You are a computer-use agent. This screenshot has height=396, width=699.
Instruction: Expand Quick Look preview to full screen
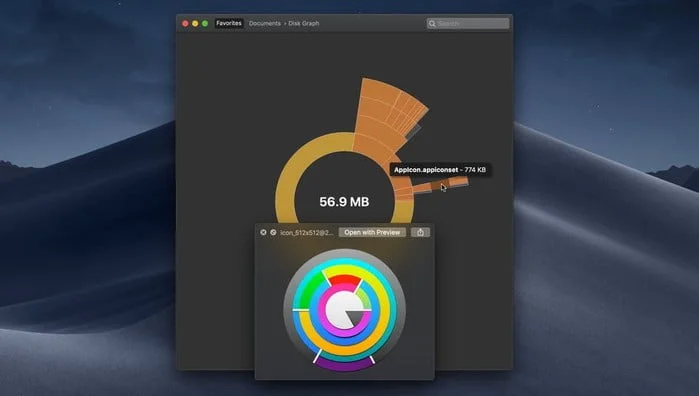coord(273,232)
